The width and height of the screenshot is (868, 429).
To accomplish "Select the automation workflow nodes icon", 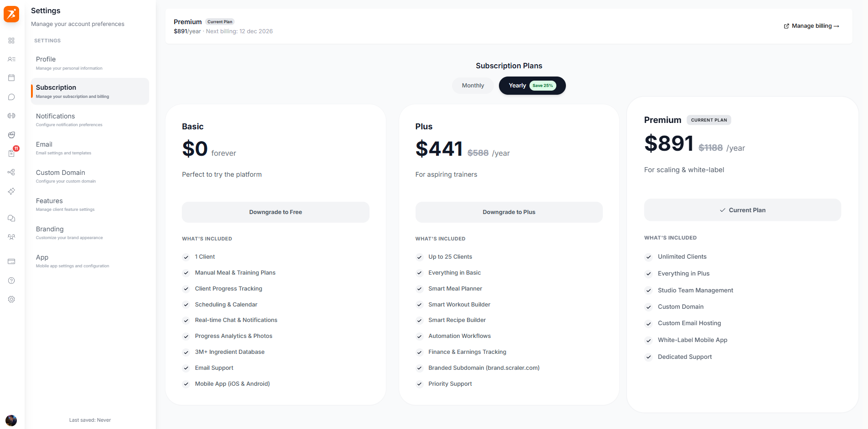I will coord(11,172).
